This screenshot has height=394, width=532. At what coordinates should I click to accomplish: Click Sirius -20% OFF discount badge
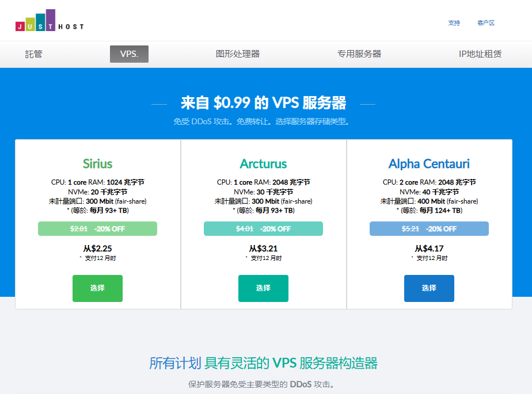click(97, 228)
